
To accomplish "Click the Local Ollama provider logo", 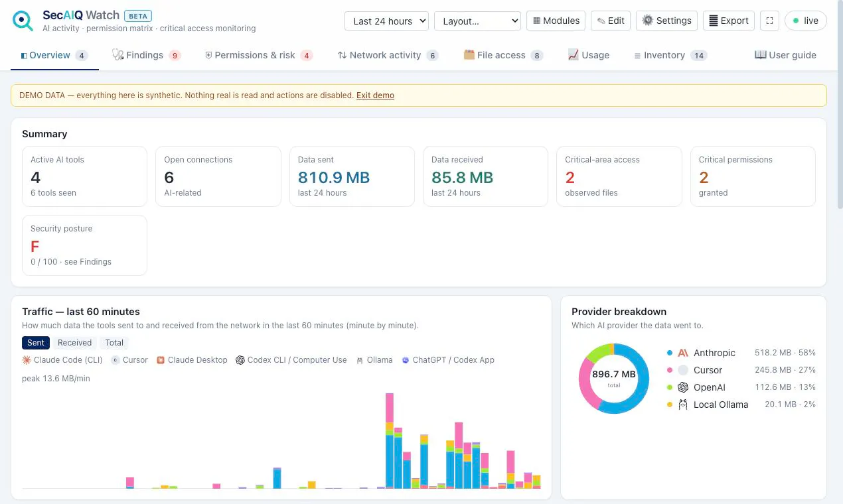I will click(x=682, y=405).
